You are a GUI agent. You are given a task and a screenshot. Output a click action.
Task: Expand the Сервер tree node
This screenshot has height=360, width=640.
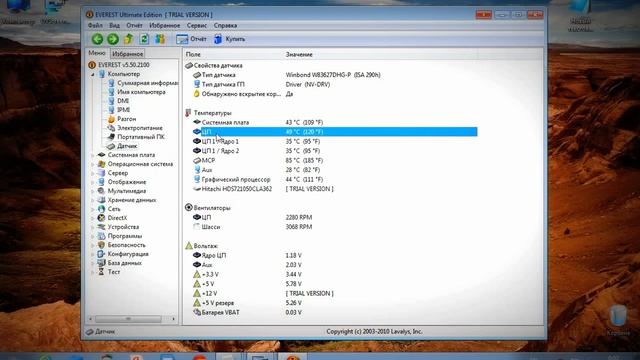(93, 173)
